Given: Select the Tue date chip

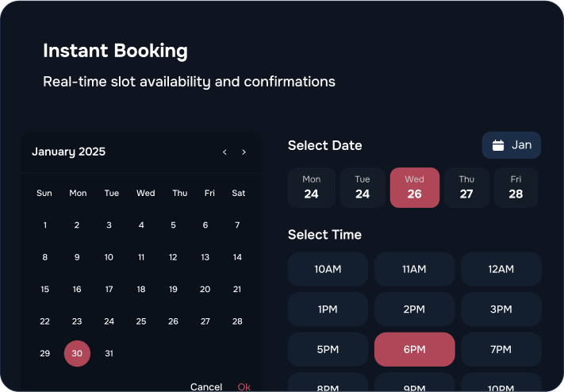Looking at the screenshot, I should point(363,188).
